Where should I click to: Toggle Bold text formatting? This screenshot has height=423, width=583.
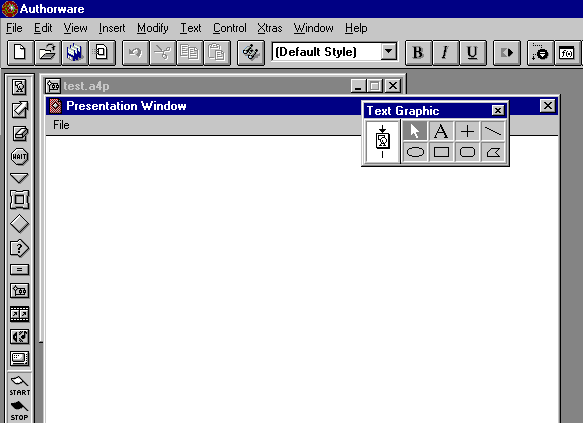(x=418, y=53)
